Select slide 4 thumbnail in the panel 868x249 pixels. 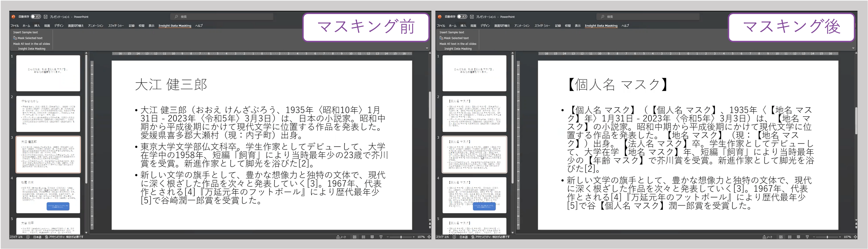48,195
